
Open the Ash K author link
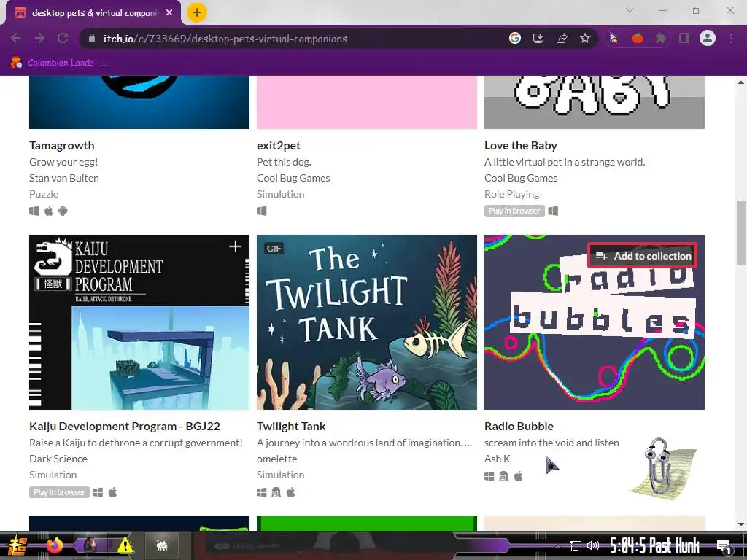[498, 459]
